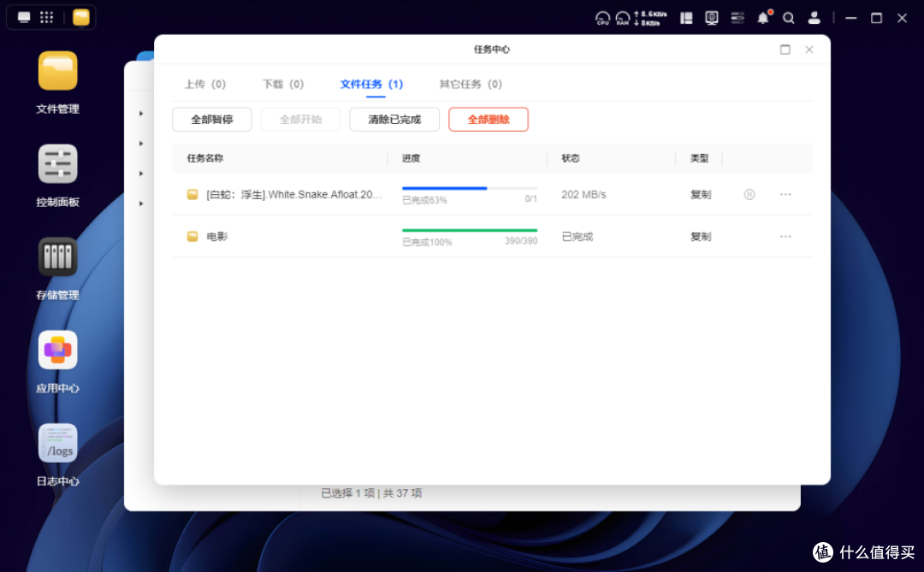Launch 存储管理 from the desktop
Image resolution: width=924 pixels, height=572 pixels.
[58, 257]
